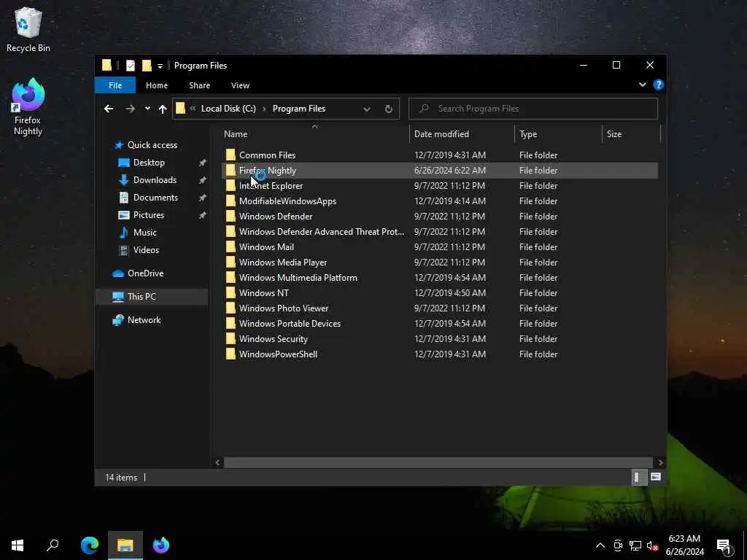Open address bar previous locations dropdown
The image size is (747, 560).
click(367, 109)
